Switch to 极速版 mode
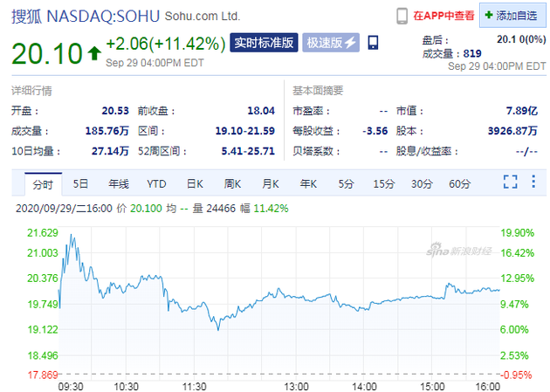550x392 pixels. click(331, 43)
